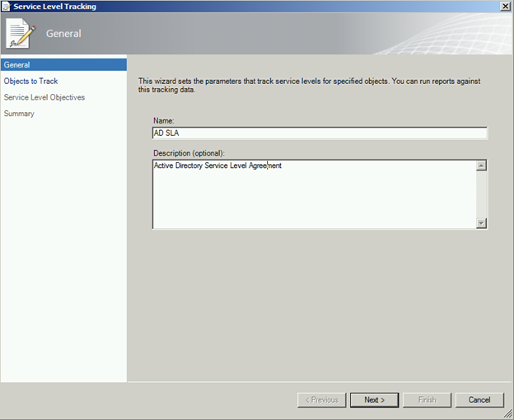Click the 'Description (optional):' label
The image size is (514, 420).
[189, 153]
